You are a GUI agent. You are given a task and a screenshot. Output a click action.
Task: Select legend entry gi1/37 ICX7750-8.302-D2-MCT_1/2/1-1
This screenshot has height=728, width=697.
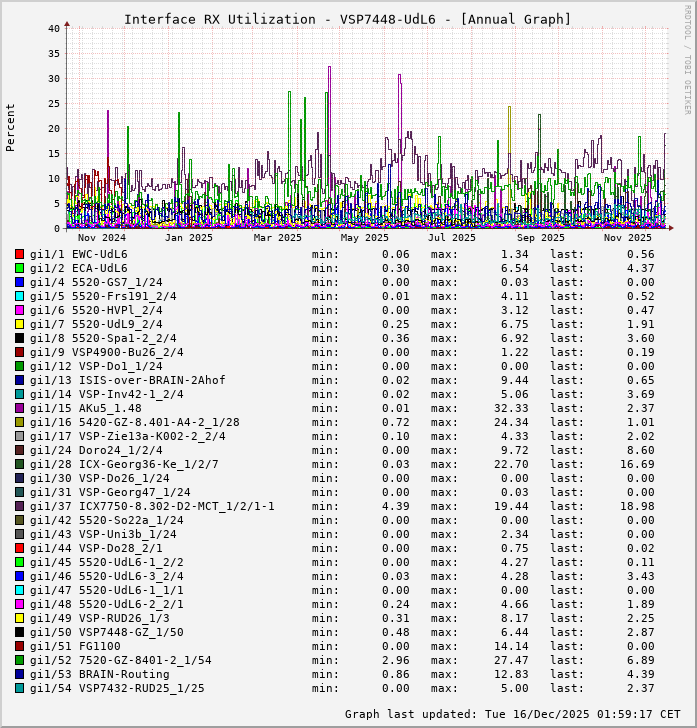point(152,506)
